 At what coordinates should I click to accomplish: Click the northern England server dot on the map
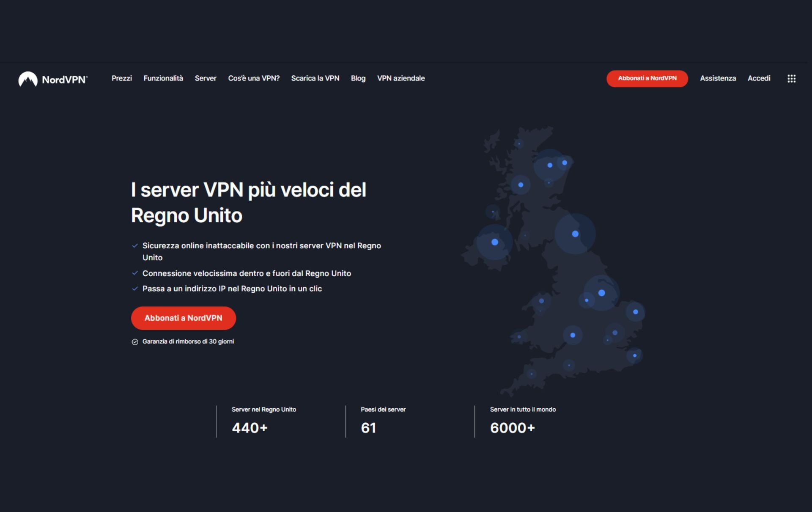[575, 234]
